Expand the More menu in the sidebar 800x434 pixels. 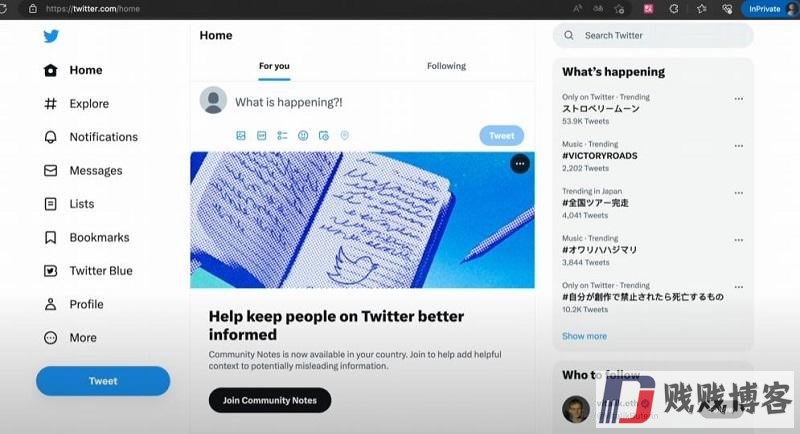[x=70, y=338]
